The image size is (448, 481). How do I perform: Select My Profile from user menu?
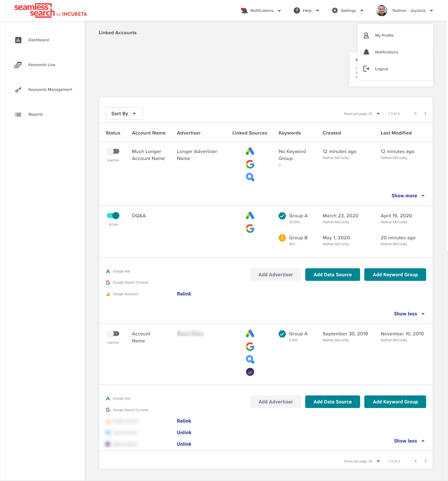pos(384,35)
